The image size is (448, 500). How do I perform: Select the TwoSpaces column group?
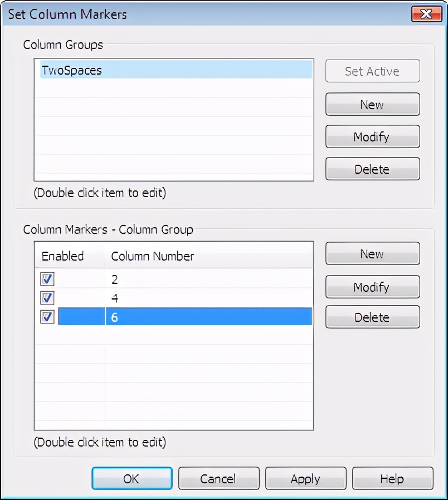point(176,70)
